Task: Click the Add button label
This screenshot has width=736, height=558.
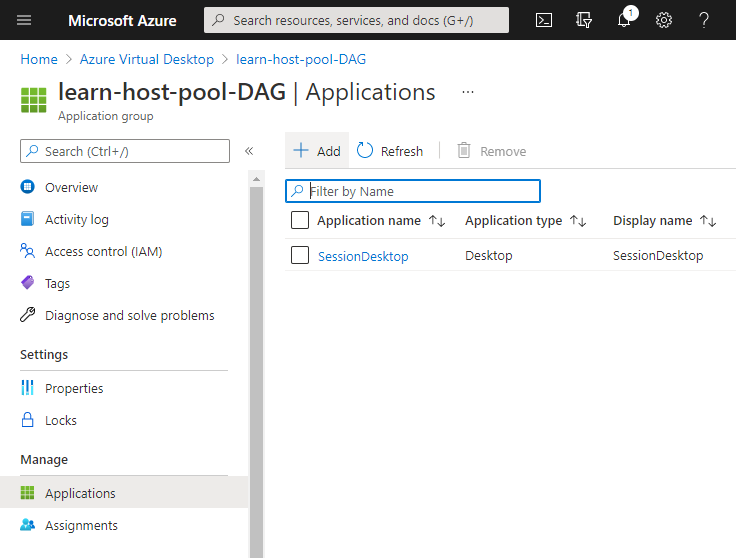Action: tap(329, 151)
